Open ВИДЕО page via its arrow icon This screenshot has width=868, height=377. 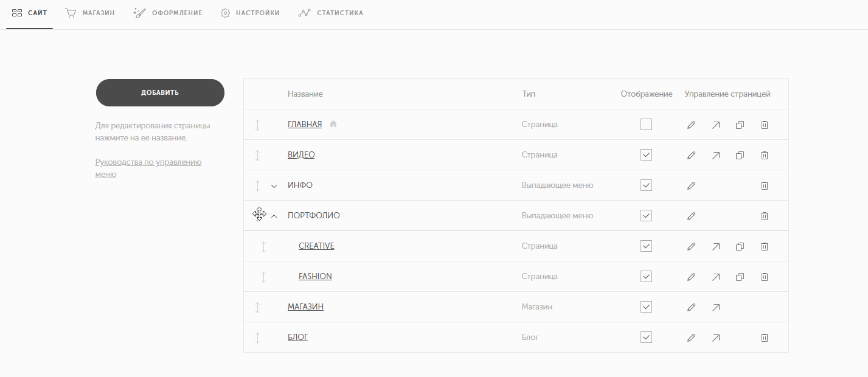coord(716,155)
